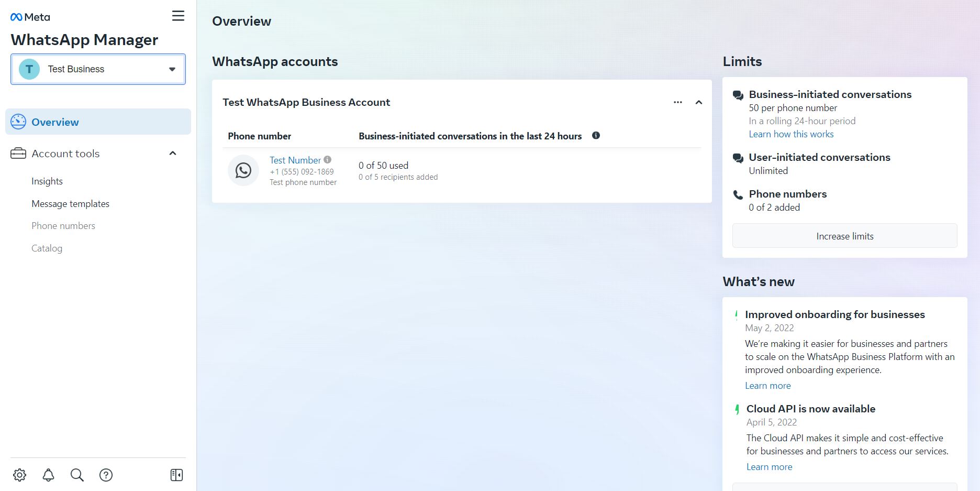980x491 pixels.
Task: Click Learn more under Improved onboarding
Action: (768, 386)
